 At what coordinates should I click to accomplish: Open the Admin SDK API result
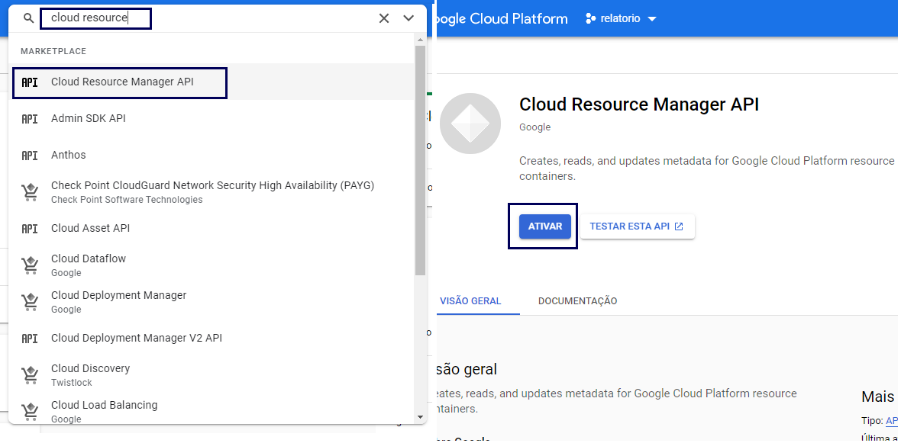pos(211,118)
